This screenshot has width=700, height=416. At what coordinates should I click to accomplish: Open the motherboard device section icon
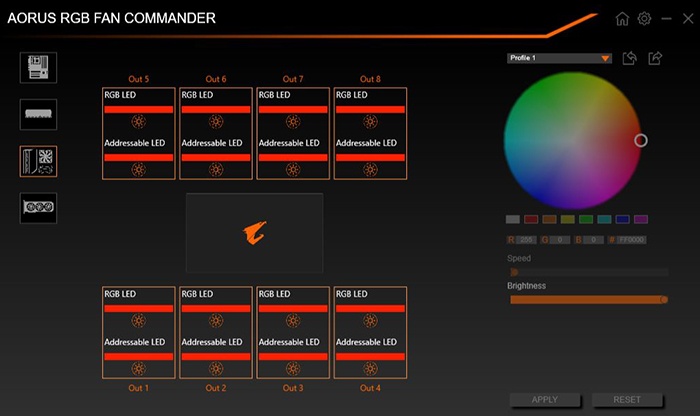[x=38, y=67]
